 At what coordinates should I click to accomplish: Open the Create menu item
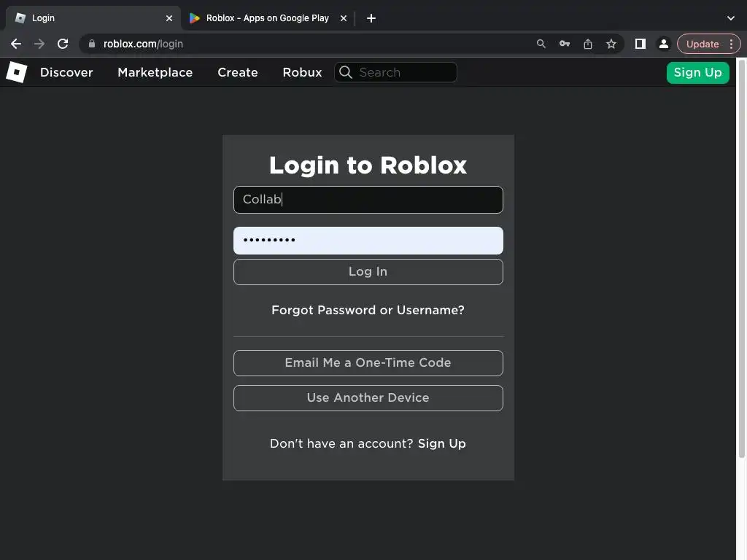238,72
